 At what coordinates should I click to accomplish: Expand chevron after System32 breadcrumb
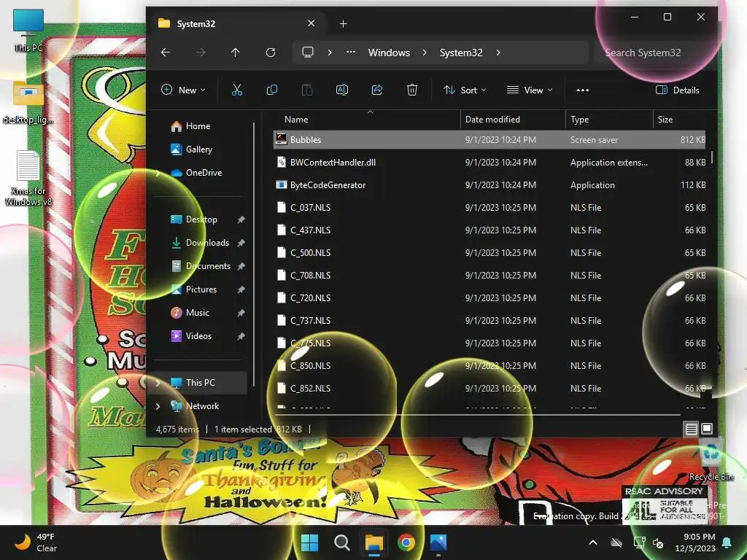point(498,52)
